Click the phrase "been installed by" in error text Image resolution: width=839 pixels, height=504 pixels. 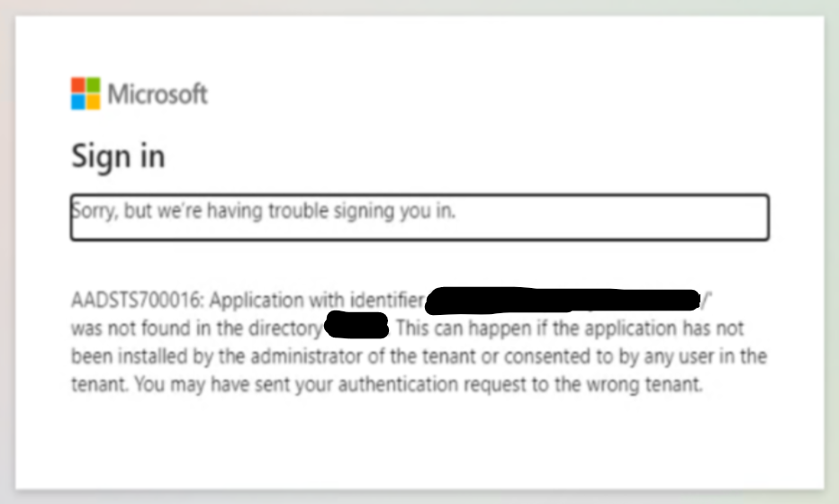point(142,355)
